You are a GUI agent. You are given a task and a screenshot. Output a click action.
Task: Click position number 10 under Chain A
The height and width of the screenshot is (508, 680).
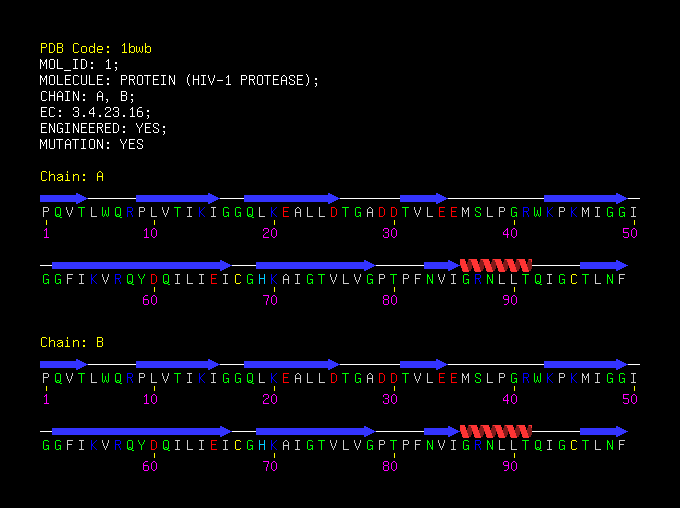pos(150,233)
